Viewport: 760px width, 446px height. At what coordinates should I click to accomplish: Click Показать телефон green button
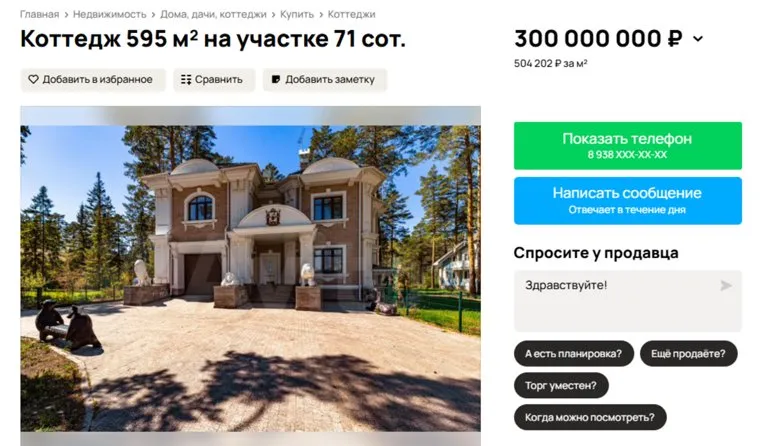(x=628, y=145)
